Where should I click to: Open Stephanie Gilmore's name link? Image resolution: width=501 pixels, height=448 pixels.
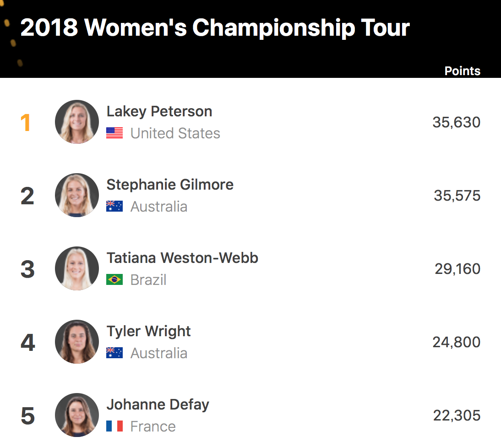click(170, 185)
